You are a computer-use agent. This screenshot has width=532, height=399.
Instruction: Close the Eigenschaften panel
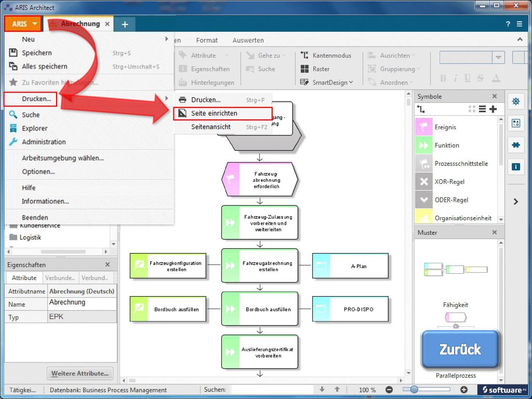tap(108, 264)
